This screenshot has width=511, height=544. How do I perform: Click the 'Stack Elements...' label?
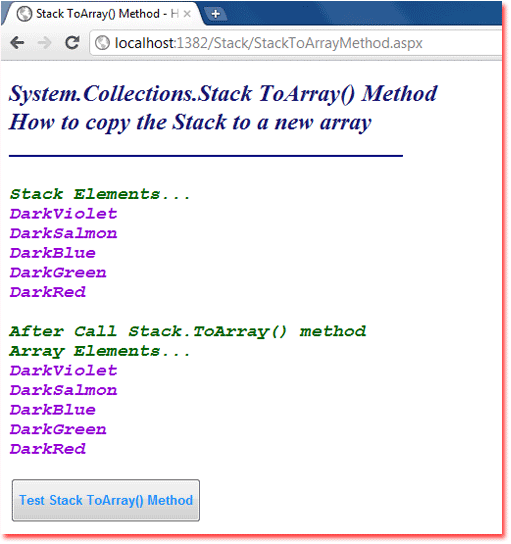[100, 194]
